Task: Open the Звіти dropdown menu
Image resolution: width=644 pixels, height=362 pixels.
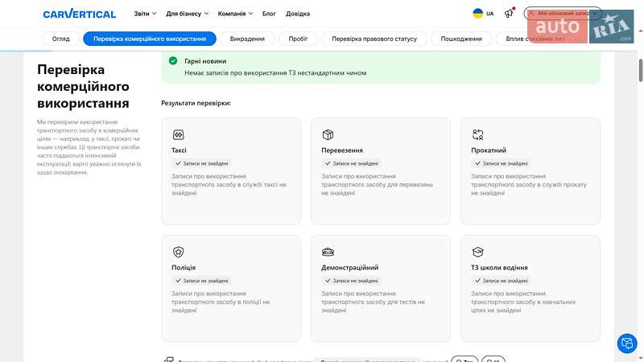Action: [x=145, y=14]
